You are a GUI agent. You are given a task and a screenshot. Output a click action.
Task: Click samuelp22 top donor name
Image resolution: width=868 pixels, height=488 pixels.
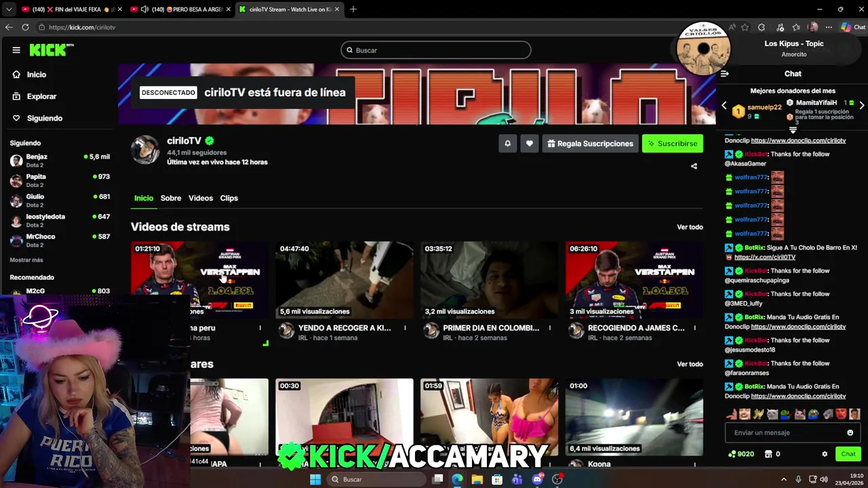coord(764,107)
